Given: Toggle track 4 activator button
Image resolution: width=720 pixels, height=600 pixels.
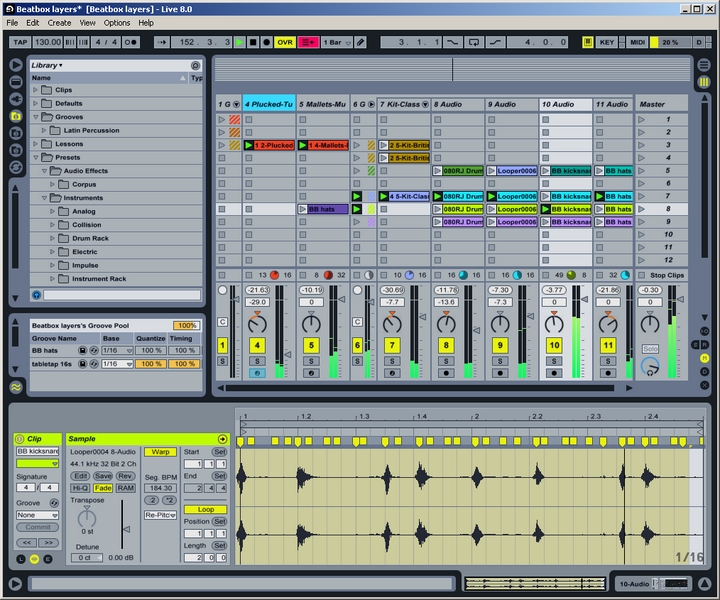Looking at the screenshot, I should 257,345.
